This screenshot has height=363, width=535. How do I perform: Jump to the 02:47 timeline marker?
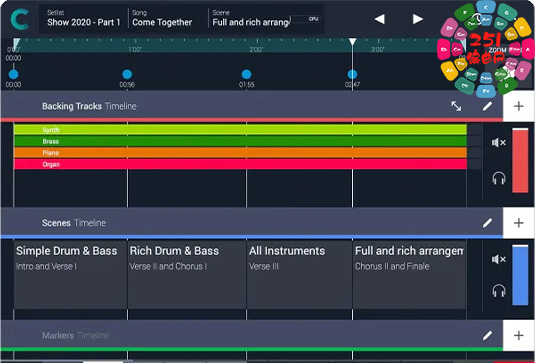pos(352,74)
